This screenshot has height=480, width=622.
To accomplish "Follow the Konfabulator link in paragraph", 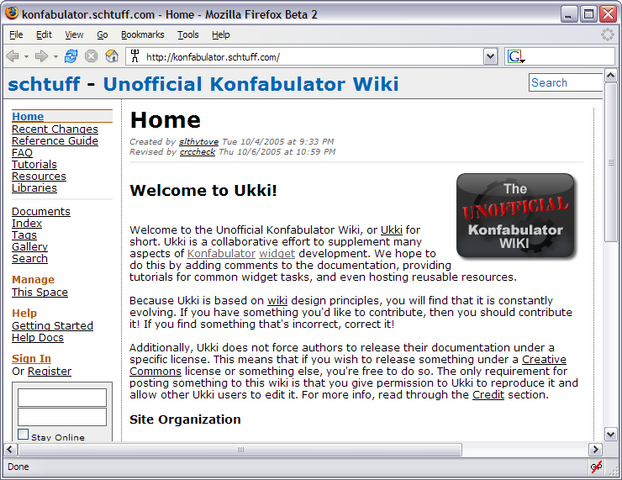I will tap(221, 253).
